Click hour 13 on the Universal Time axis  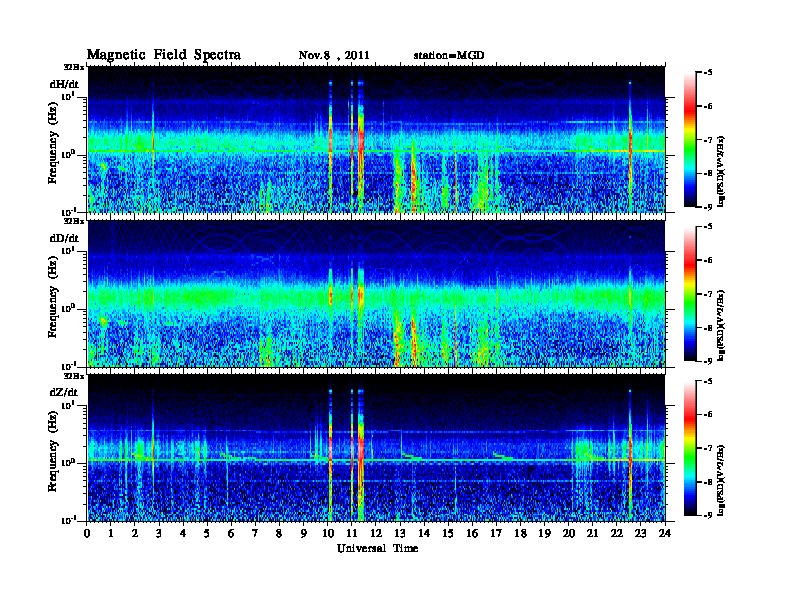[x=400, y=533]
